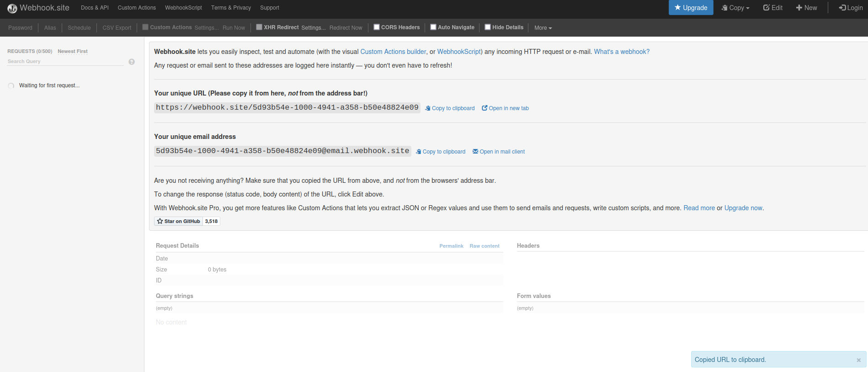Click the Waiting for first request item
Screen dimensions: 868x372
click(49, 85)
